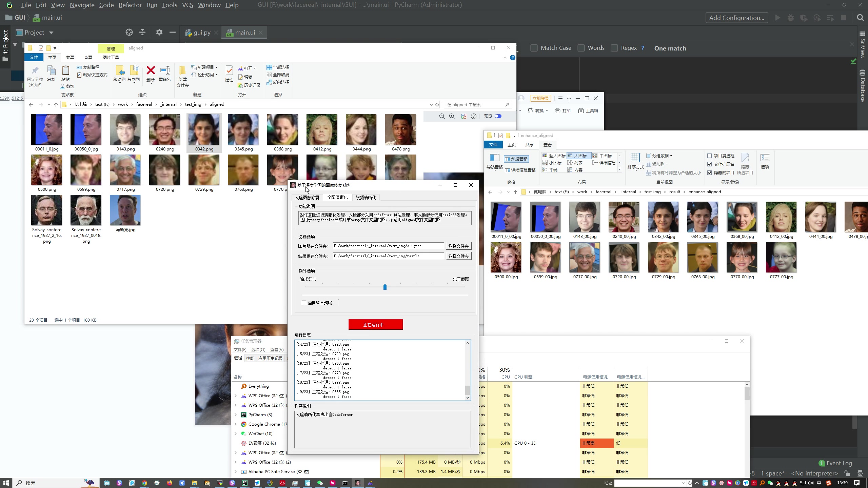The width and height of the screenshot is (868, 488).
Task: Toggle Match Case checkbox in PyCharm search
Action: coord(534,48)
